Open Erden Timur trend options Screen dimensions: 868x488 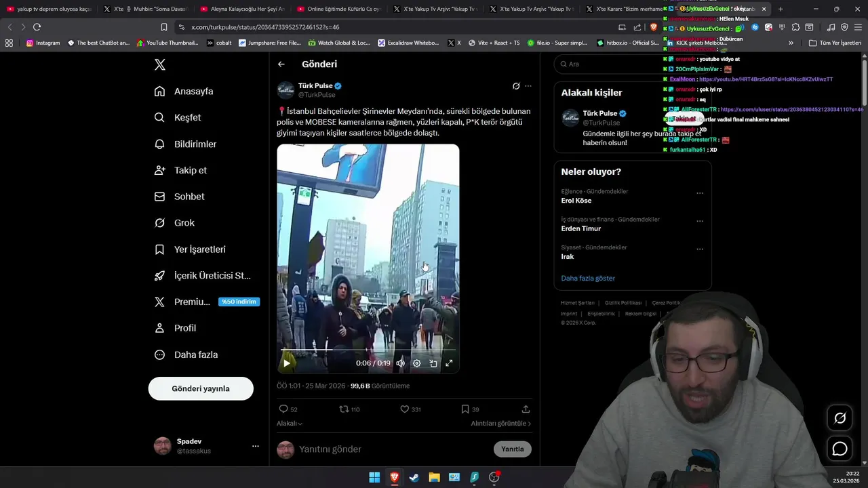700,221
